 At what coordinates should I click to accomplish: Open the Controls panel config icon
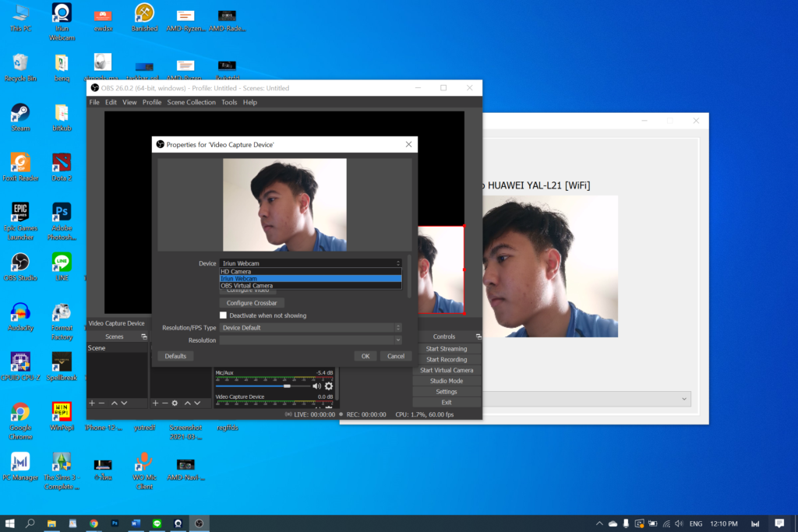click(x=478, y=336)
